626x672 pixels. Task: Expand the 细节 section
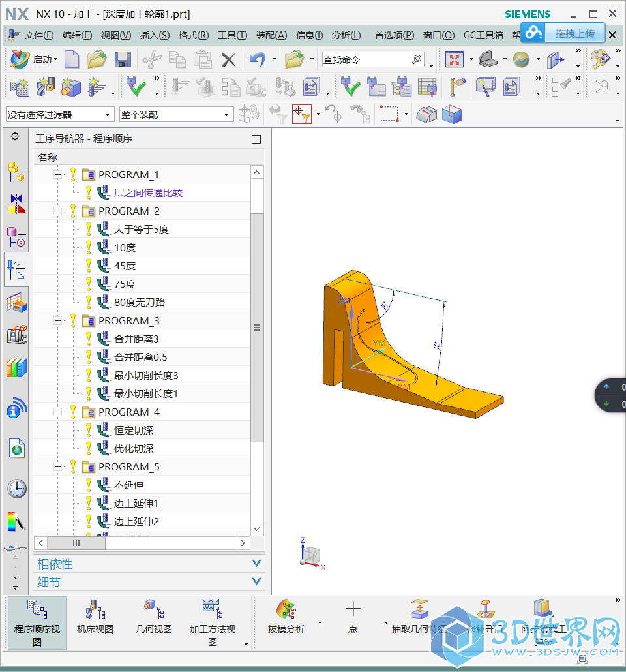149,582
